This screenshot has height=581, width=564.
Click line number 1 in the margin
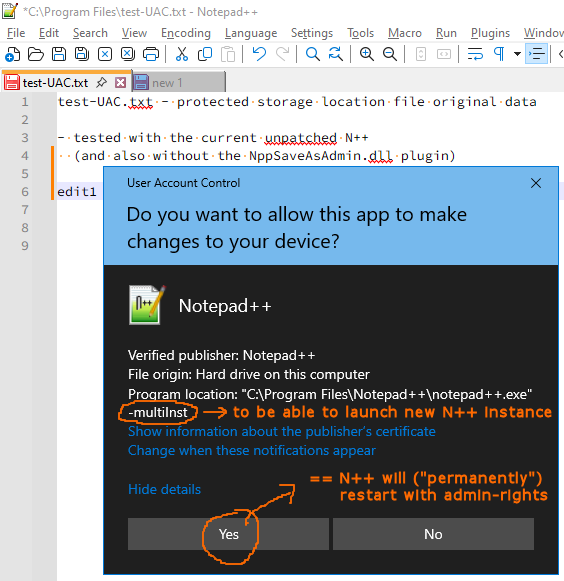click(x=24, y=102)
